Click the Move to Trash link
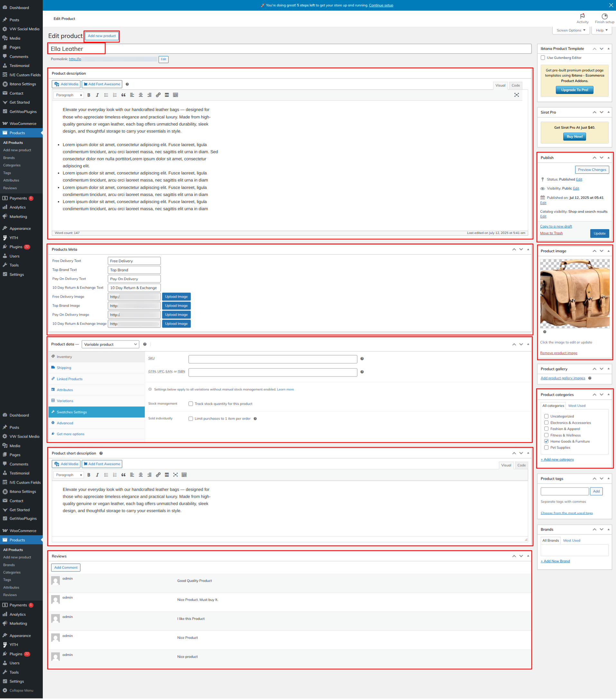616x699 pixels. (551, 233)
